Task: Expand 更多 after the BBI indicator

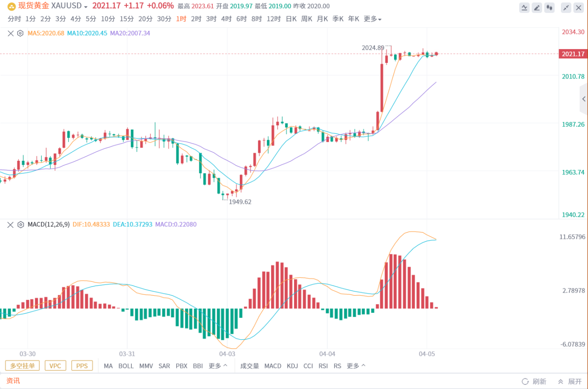Action: pyautogui.click(x=218, y=366)
